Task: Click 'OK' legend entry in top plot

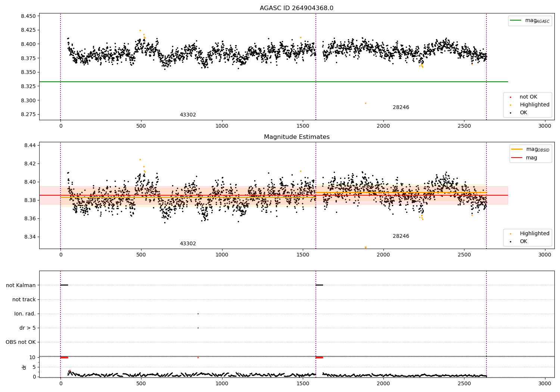Action: click(519, 113)
